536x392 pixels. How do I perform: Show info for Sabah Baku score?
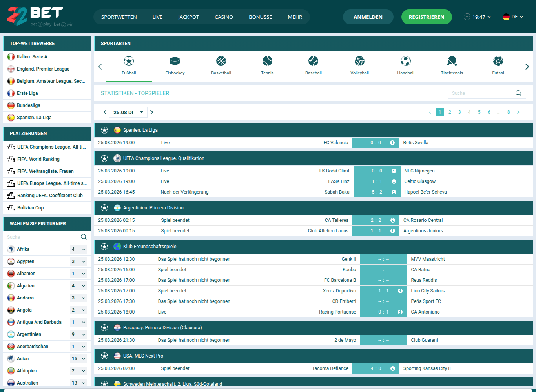pos(394,192)
